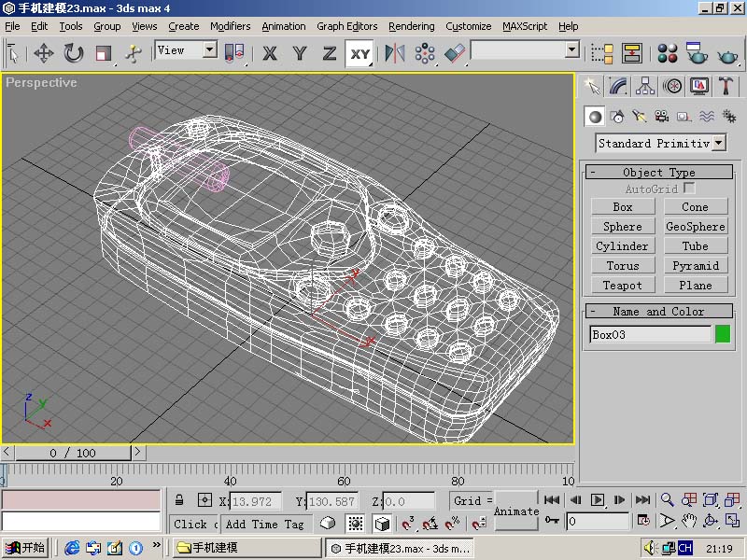Image resolution: width=747 pixels, height=560 pixels.
Task: Activate the Select and Move tool
Action: point(43,53)
